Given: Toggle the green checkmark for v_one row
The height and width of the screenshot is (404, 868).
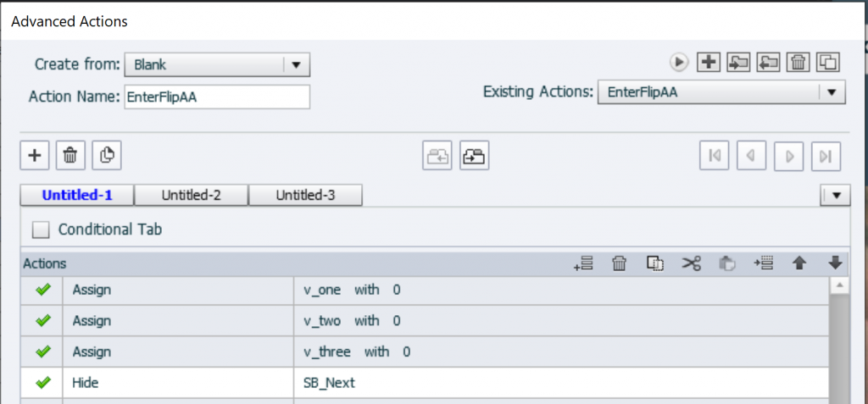Looking at the screenshot, I should click(42, 291).
